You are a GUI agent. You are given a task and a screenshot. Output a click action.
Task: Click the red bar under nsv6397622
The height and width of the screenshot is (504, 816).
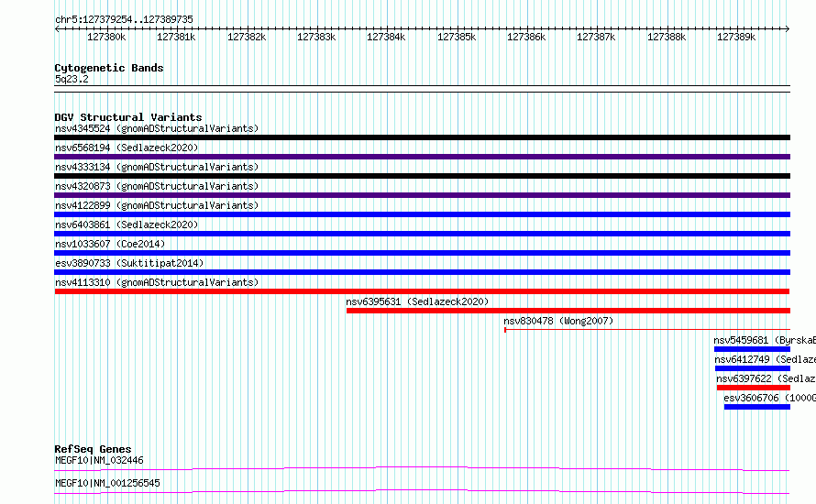tap(754, 388)
